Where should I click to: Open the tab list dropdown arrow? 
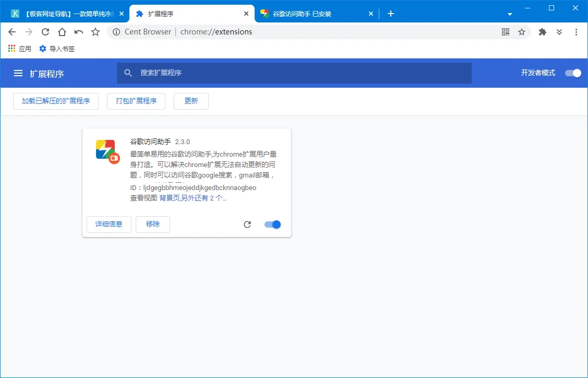510,14
